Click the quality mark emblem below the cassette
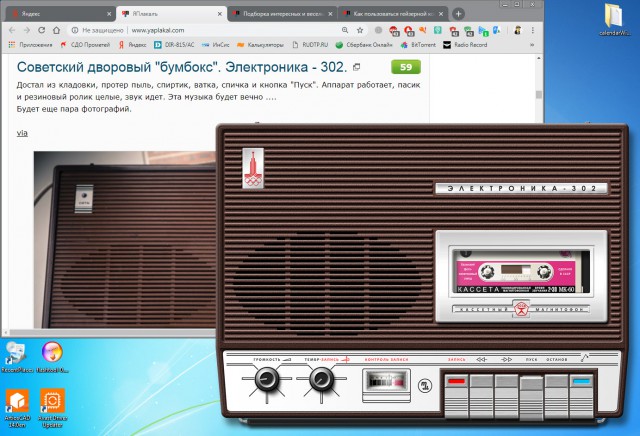 [x=521, y=309]
